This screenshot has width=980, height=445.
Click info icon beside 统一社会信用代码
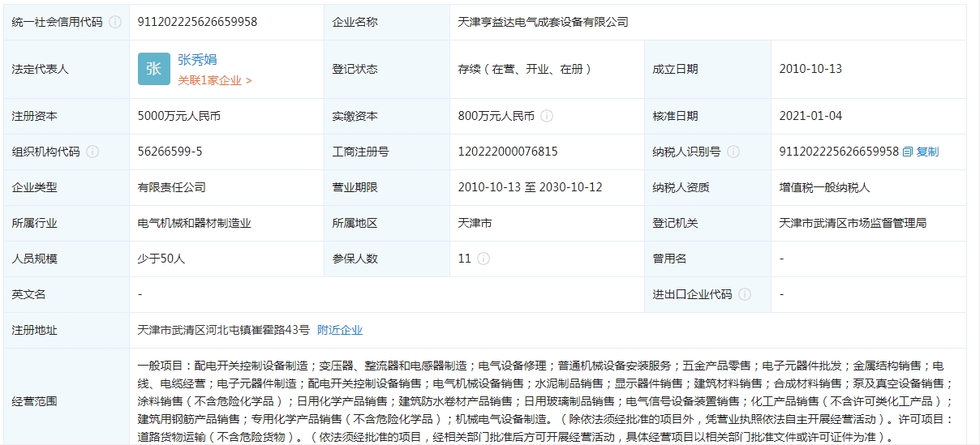[x=115, y=22]
